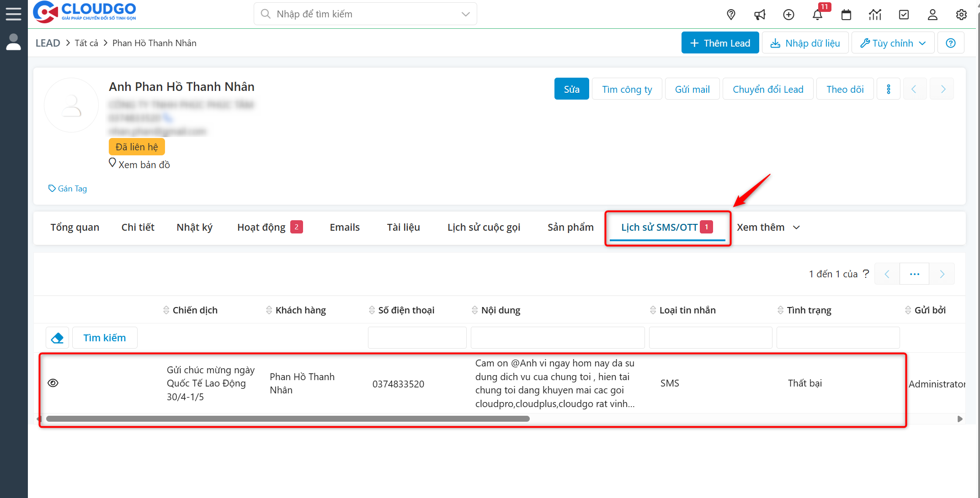
Task: Click the eraser clear filter icon
Action: 57,338
